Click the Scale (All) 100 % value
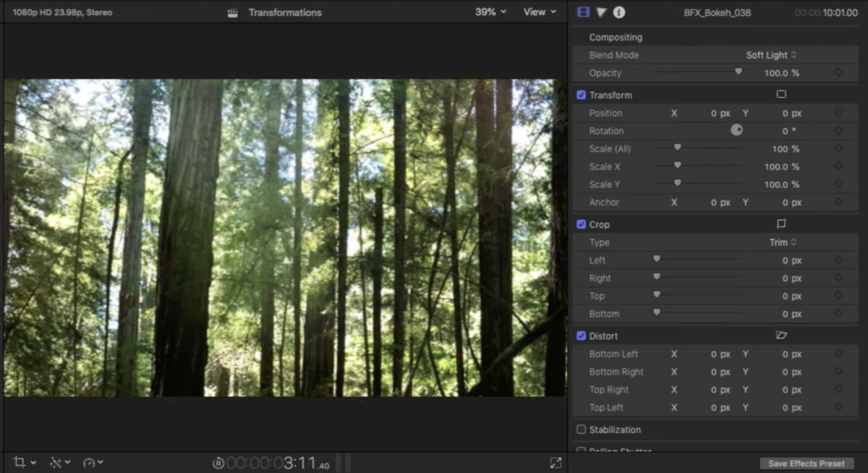This screenshot has height=473, width=868. click(x=786, y=149)
